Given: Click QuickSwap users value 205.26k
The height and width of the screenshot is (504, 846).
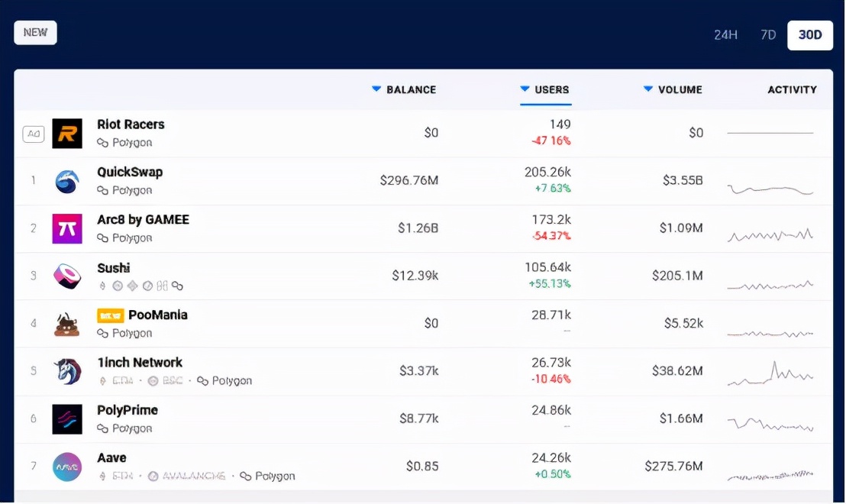Looking at the screenshot, I should tap(547, 172).
